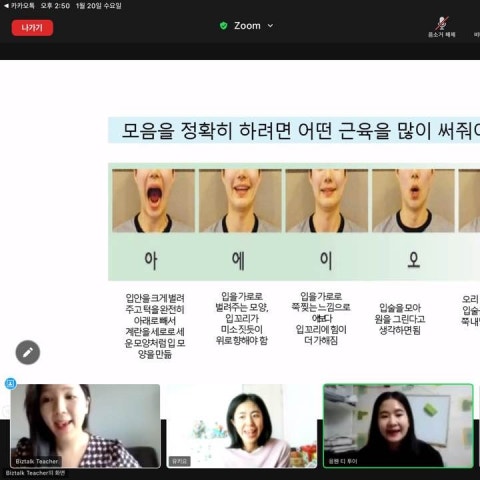Tap the blue screen-share badge icon
Viewport: 480px width, 480px height.
11,383
